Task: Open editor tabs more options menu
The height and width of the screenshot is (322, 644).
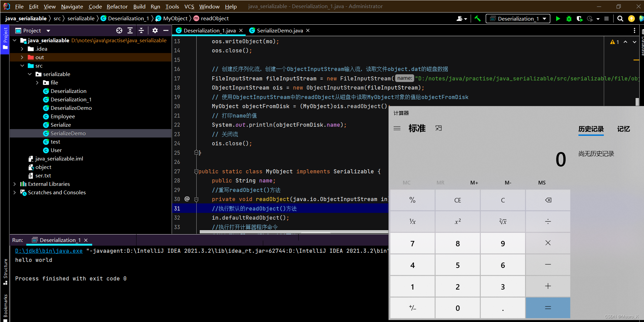Action: tap(634, 30)
